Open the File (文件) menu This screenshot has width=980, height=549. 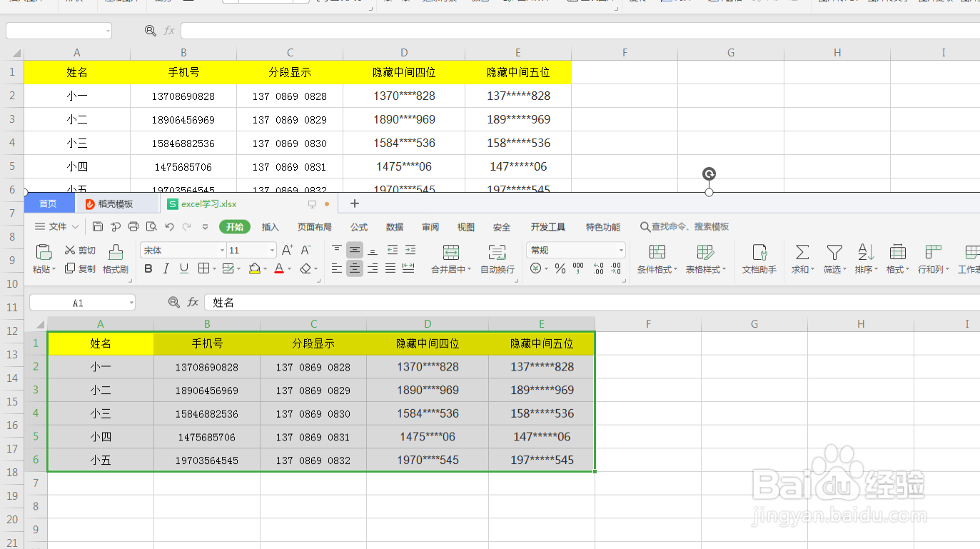(x=57, y=227)
